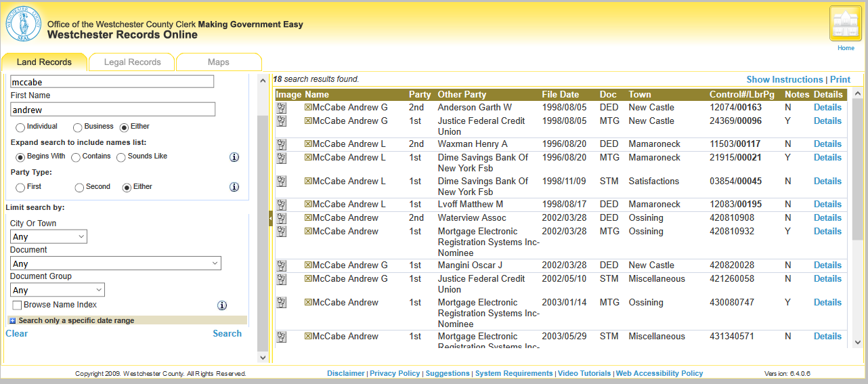The image size is (868, 384).
Task: Open image for control number 421260058
Action: click(282, 279)
